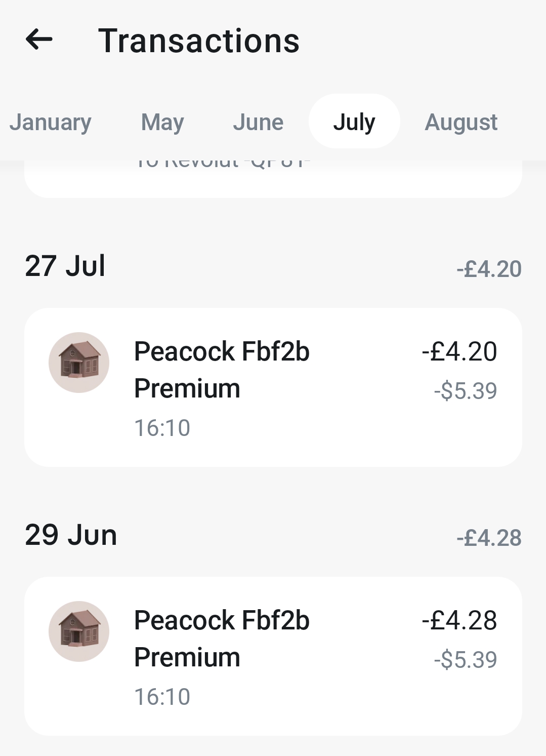Open the 29 Jun Peacock Fbf2b Premium transaction
Viewport: 546px width, 756px height.
pyautogui.click(x=273, y=656)
